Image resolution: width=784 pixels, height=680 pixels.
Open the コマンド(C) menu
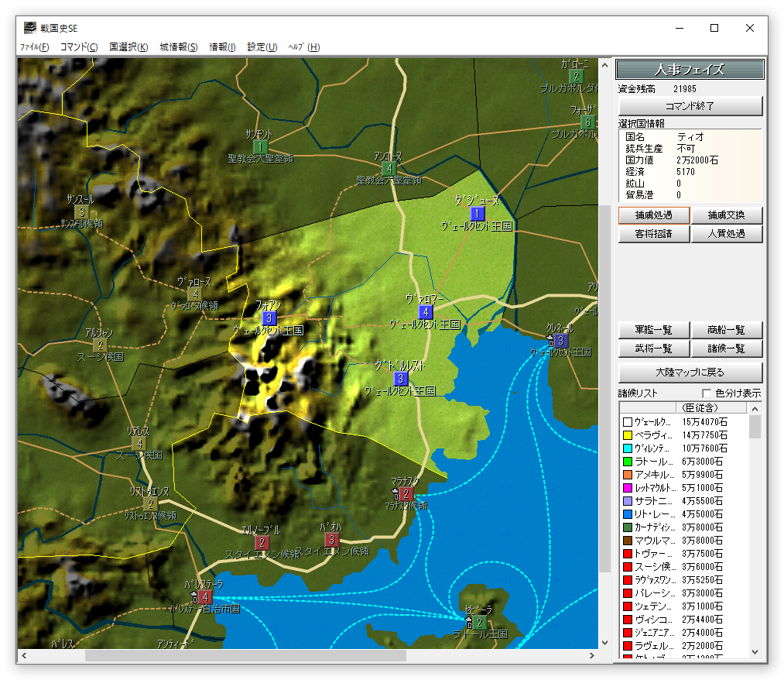point(79,47)
